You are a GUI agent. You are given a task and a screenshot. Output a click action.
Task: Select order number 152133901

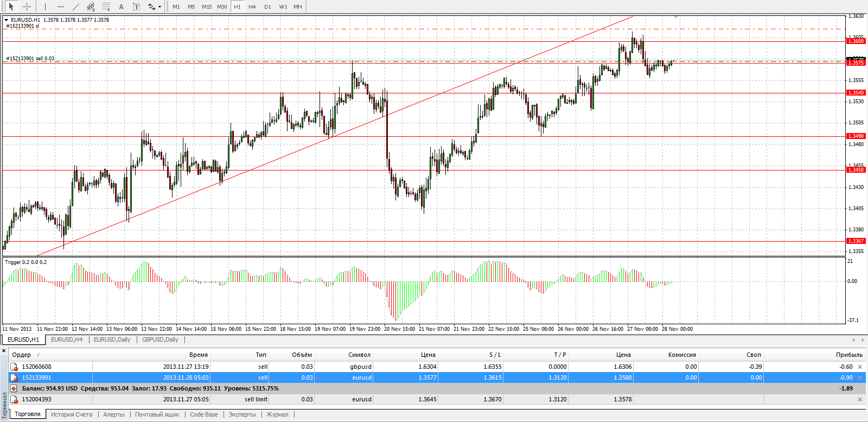[36, 377]
